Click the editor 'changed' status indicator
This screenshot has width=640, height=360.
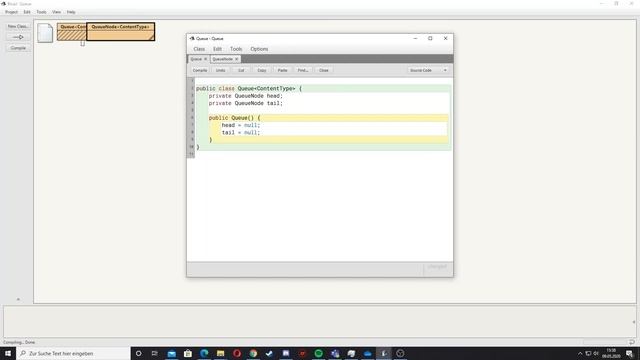click(437, 267)
